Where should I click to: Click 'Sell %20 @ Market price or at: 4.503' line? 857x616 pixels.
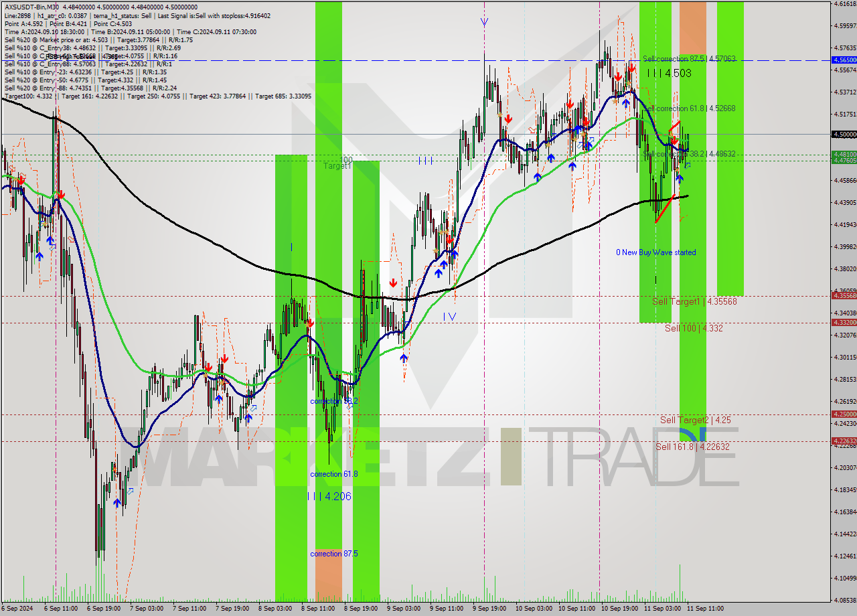[x=98, y=40]
